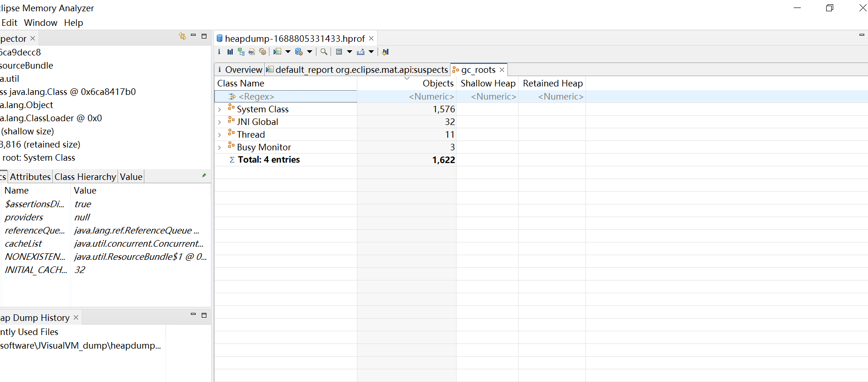This screenshot has height=382, width=868.
Task: Open the export dropdown arrow in toolbar
Action: click(x=371, y=52)
